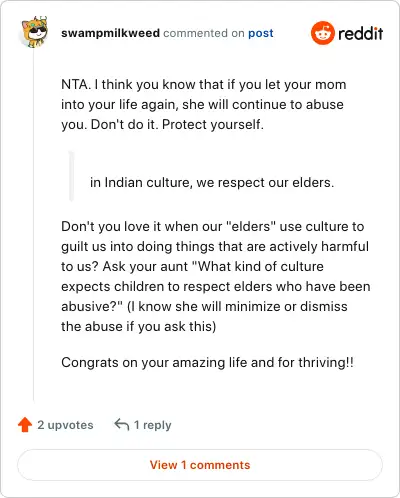Click the "Don't you love it" paragraph
Screen dimensions: 400x498
pyautogui.click(x=216, y=276)
